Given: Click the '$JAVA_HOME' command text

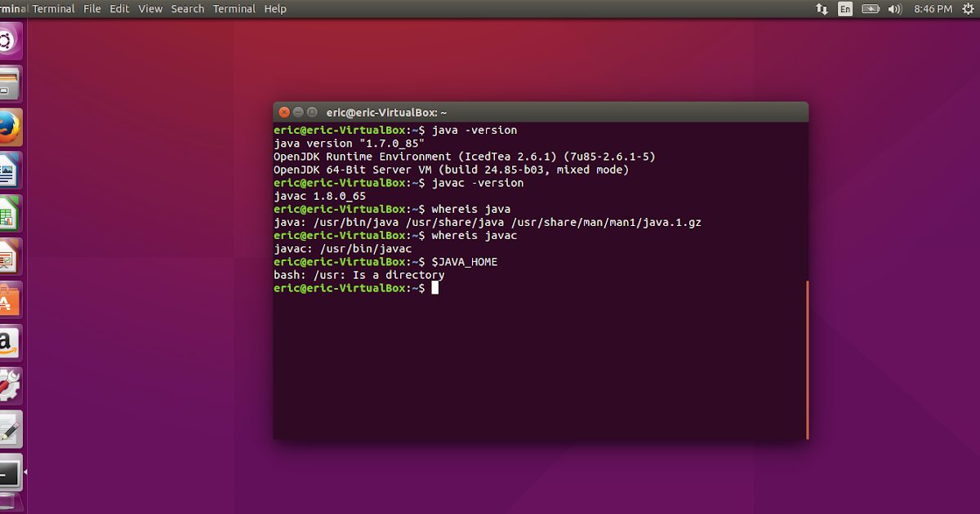Looking at the screenshot, I should 465,262.
